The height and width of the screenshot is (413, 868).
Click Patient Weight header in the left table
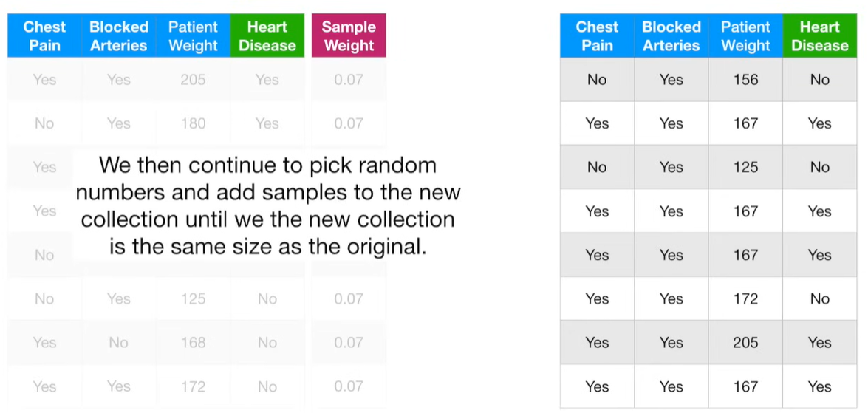tap(193, 36)
